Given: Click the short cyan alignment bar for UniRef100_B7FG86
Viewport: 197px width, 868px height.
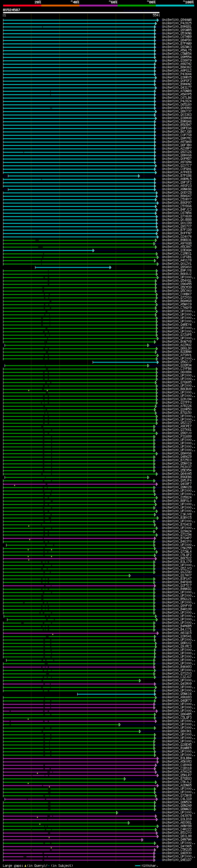Looking at the screenshot, I should [74, 176].
